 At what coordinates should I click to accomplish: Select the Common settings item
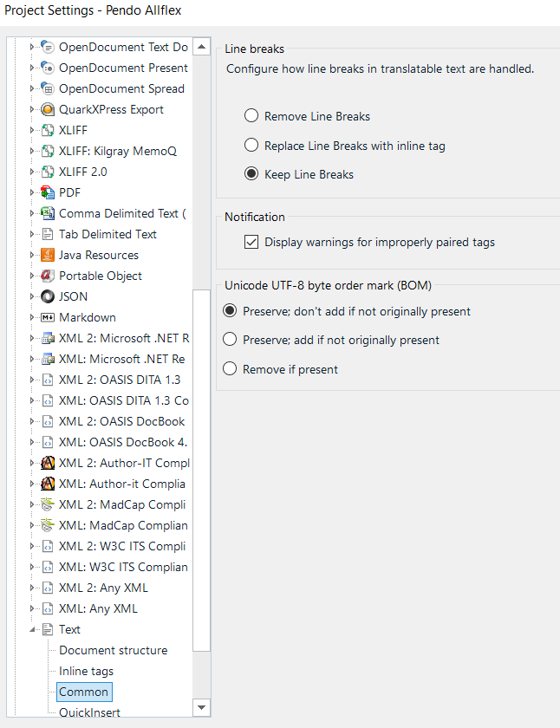coord(83,692)
